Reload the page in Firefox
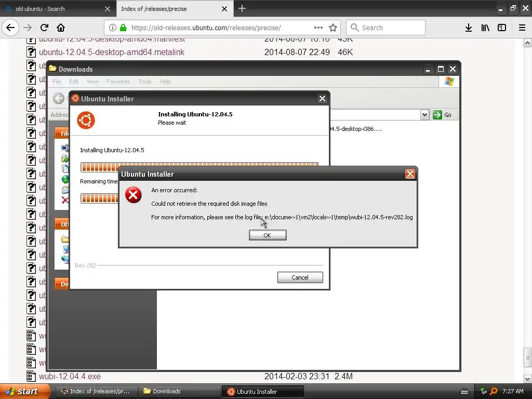The image size is (532, 399). [x=44, y=28]
